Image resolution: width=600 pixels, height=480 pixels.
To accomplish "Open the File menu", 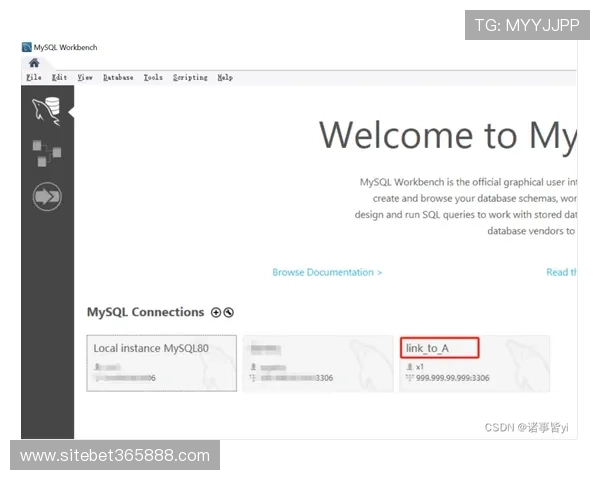I will 33,77.
